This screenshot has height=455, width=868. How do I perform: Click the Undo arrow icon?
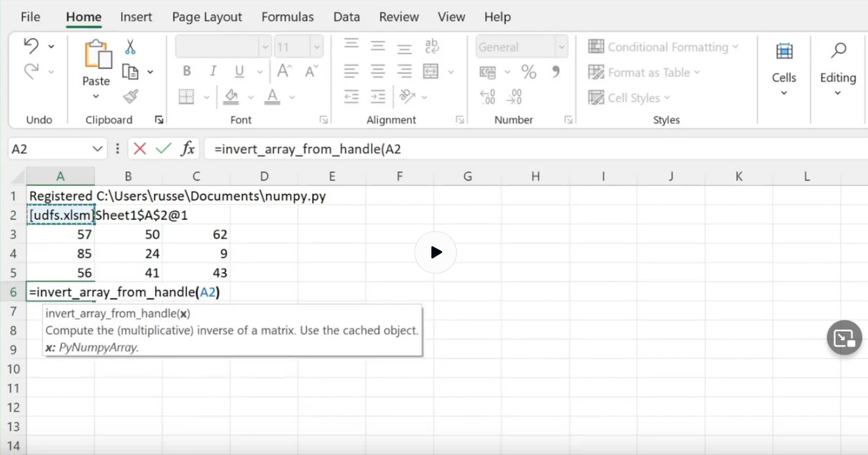click(31, 46)
